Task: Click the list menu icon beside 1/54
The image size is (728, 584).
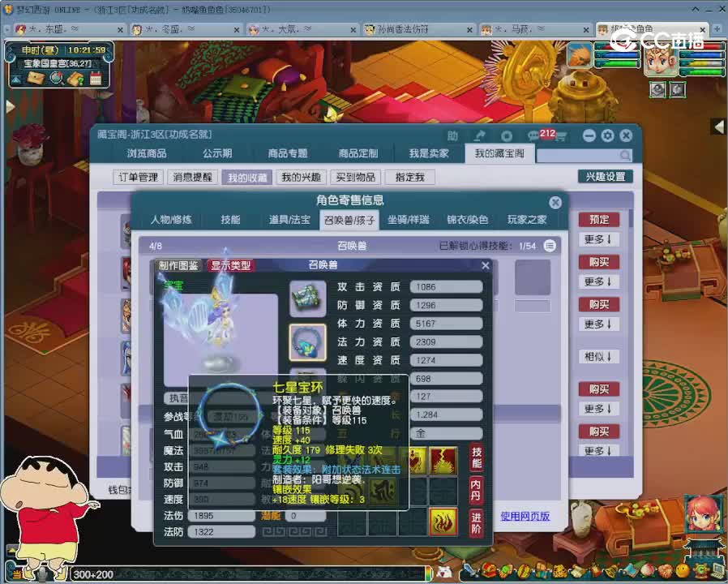Action: (550, 246)
